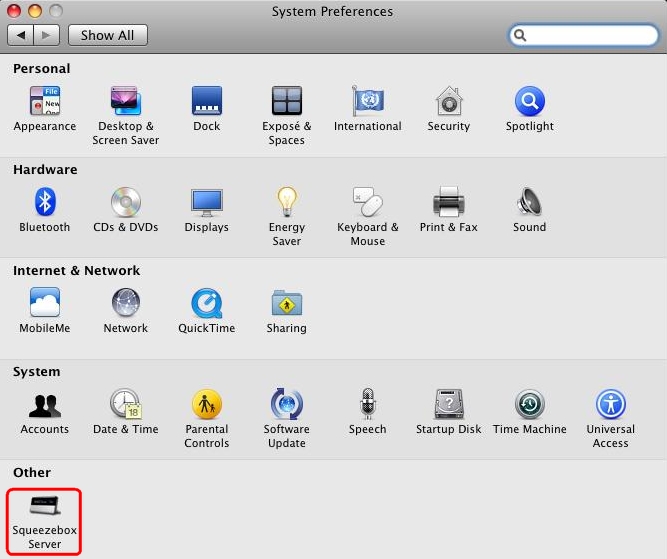
Task: Click the back arrow navigation button
Action: click(x=21, y=35)
